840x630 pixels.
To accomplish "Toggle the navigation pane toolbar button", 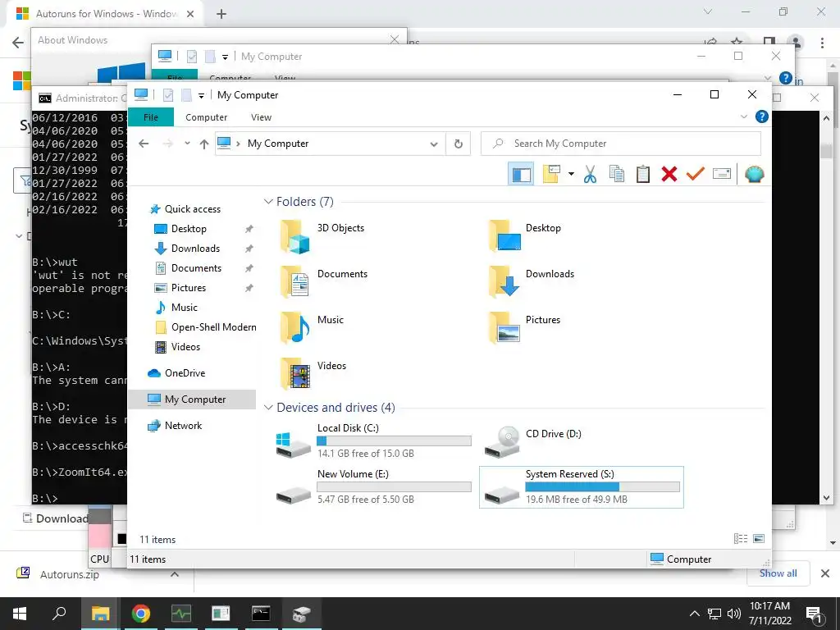I will point(521,174).
